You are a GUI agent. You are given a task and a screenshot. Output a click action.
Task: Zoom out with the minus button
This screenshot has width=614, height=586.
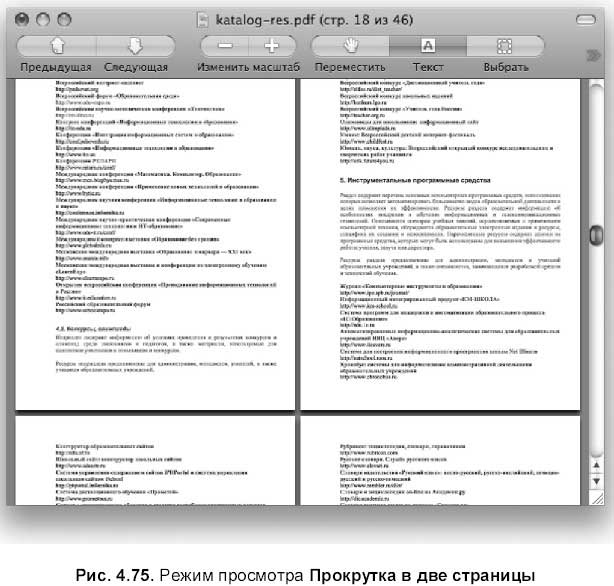(225, 46)
